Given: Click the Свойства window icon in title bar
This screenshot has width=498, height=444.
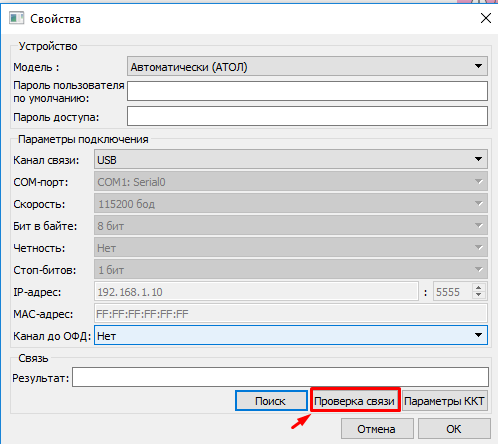Looking at the screenshot, I should (x=16, y=18).
